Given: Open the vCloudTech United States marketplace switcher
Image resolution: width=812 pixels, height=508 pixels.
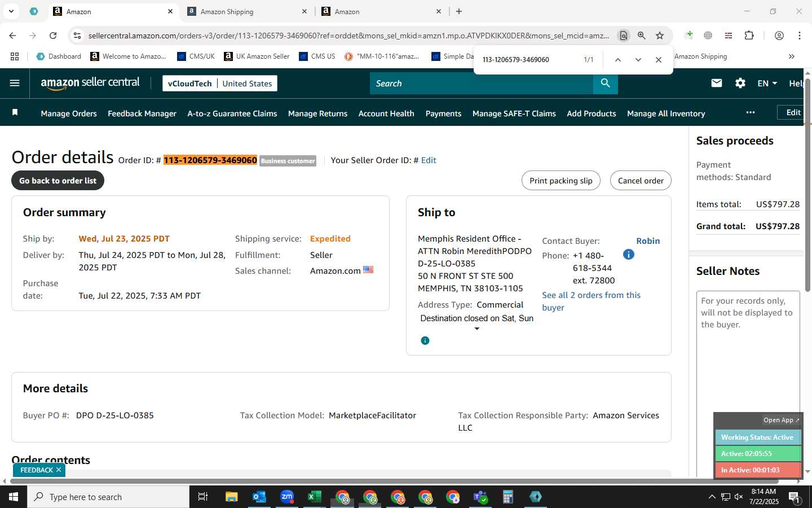Looking at the screenshot, I should 220,83.
